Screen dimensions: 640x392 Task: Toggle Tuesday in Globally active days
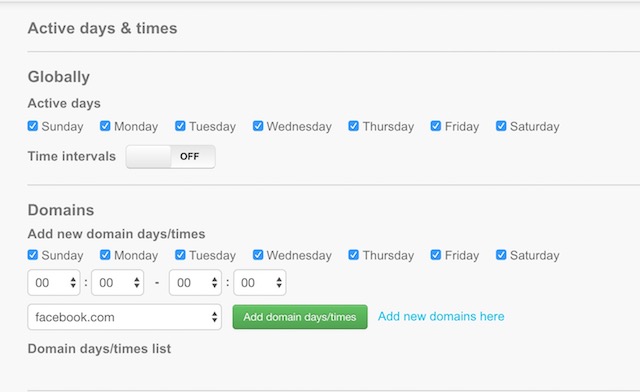pos(180,126)
